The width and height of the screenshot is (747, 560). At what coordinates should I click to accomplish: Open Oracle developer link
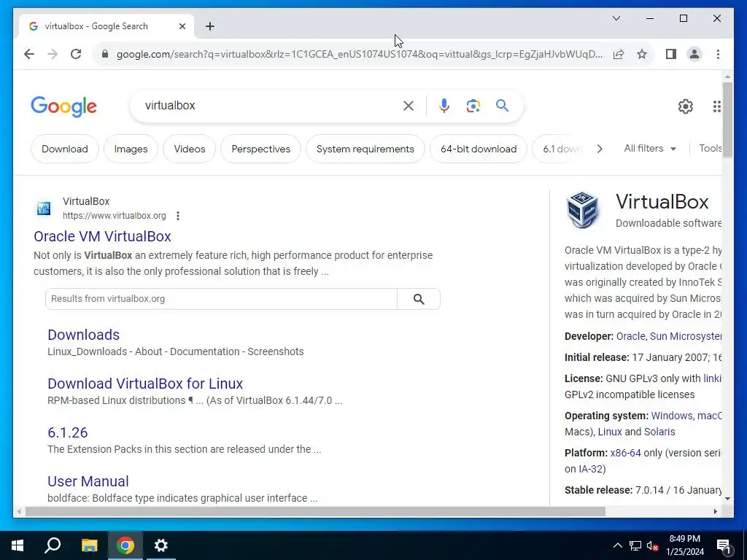point(630,336)
